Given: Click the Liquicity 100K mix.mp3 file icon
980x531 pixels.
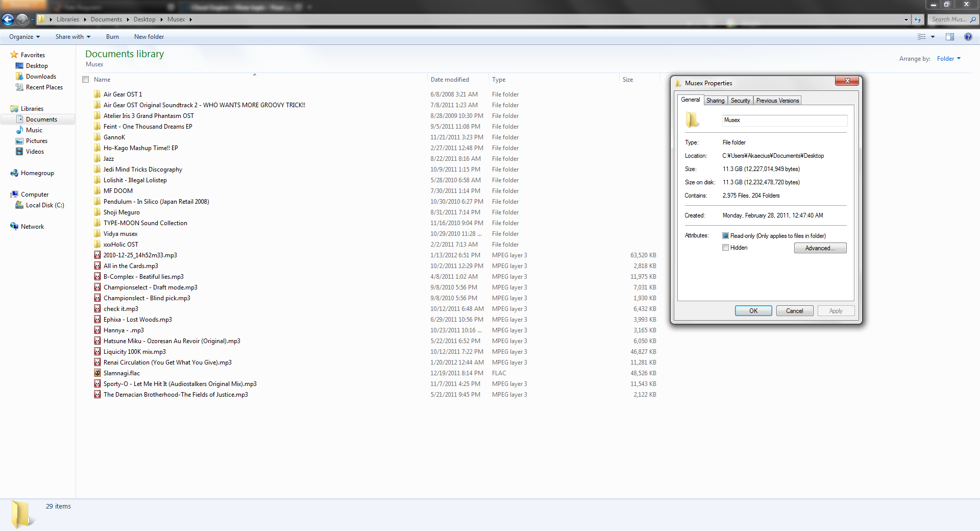Looking at the screenshot, I should 97,352.
